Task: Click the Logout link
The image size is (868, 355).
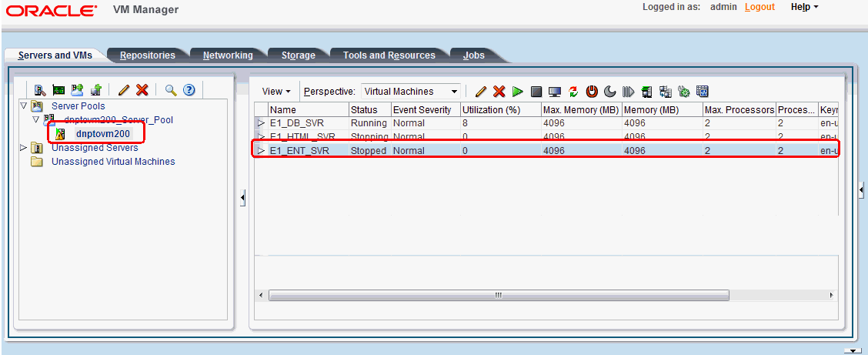Action: click(759, 7)
